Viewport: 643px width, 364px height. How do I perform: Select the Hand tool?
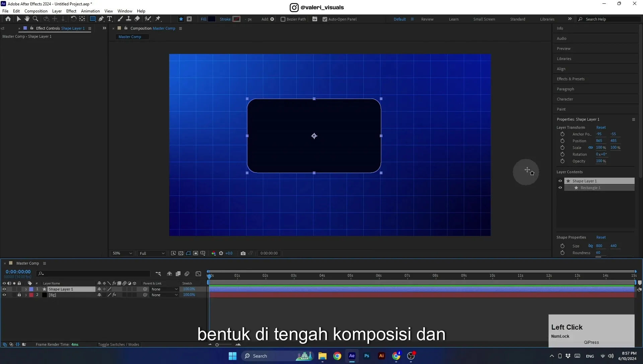coord(27,19)
